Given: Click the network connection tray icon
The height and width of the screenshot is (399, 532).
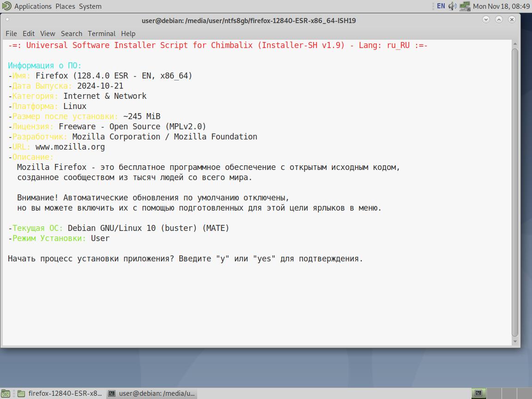Looking at the screenshot, I should pyautogui.click(x=465, y=6).
